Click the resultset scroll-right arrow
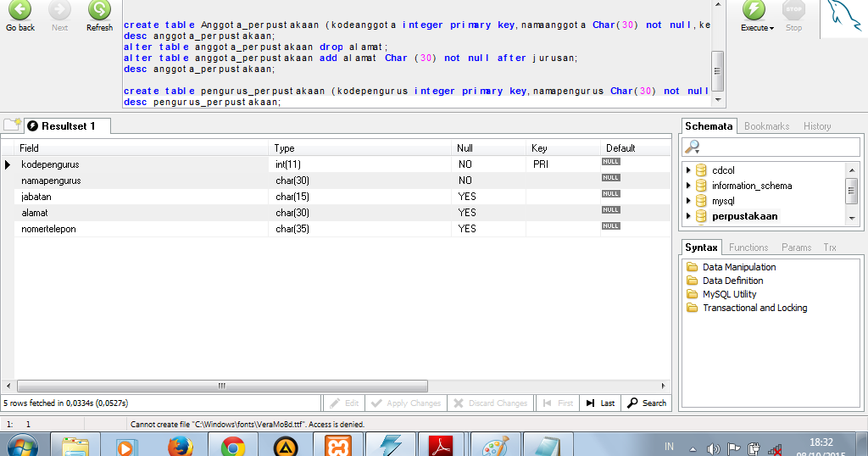The height and width of the screenshot is (456, 868). coord(663,386)
